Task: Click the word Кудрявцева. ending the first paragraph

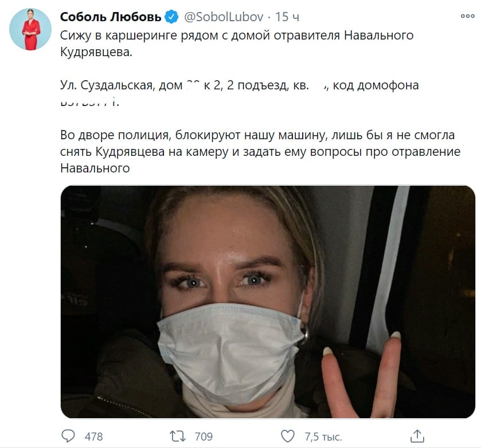Action: tap(96, 52)
